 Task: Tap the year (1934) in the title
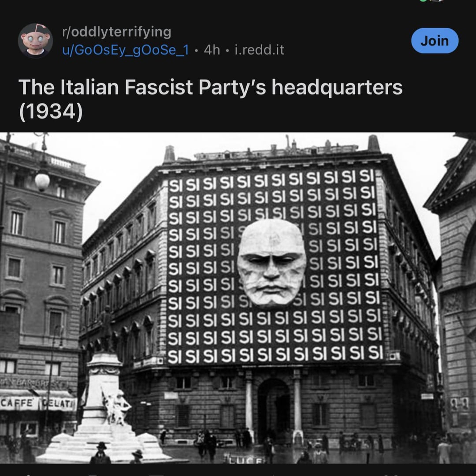[51, 112]
